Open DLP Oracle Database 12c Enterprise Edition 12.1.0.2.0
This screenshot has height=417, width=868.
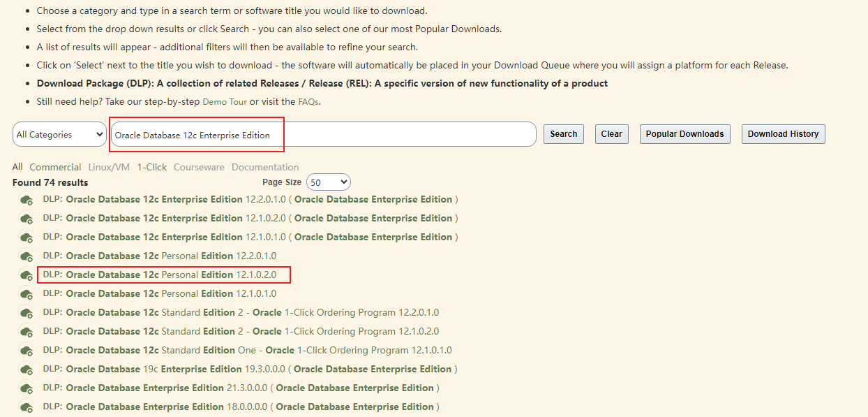250,219
